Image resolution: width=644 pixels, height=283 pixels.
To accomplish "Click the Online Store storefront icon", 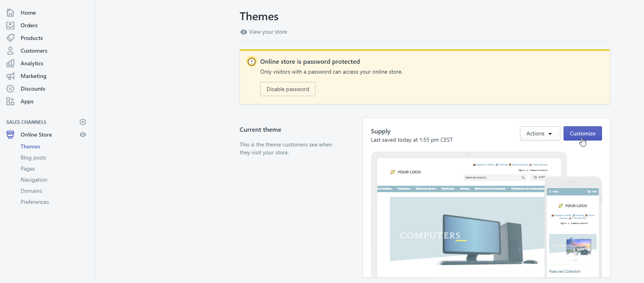I will [x=10, y=135].
